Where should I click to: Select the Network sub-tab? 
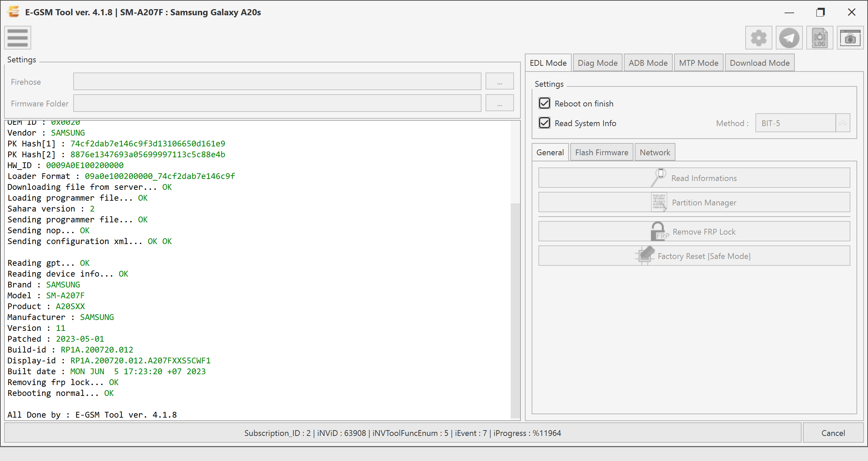pos(655,153)
